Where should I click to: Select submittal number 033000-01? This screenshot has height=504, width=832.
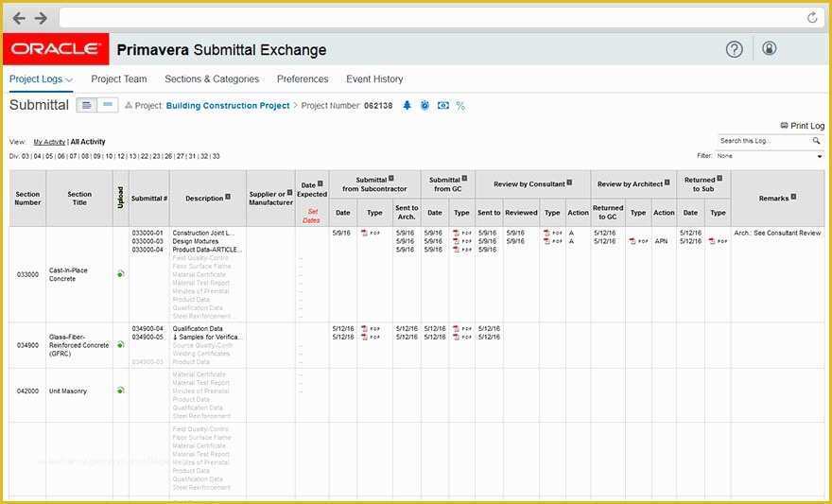pyautogui.click(x=147, y=233)
